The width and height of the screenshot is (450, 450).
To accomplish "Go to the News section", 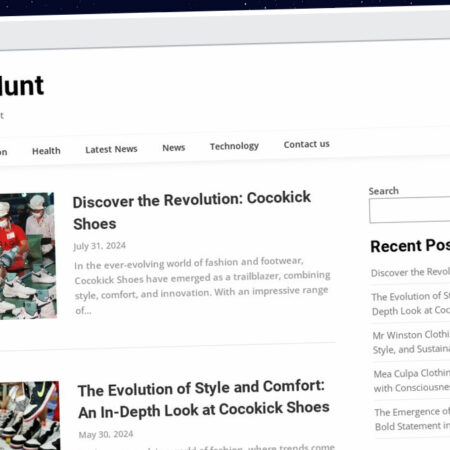I will pos(174,148).
